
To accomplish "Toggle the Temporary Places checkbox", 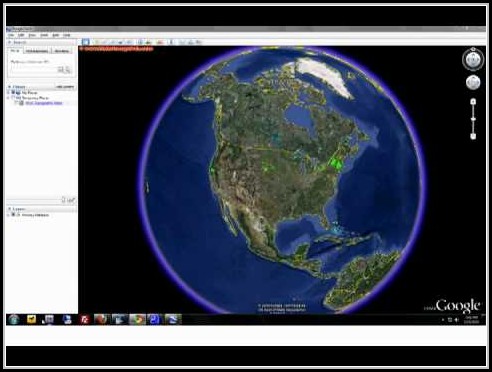I will (x=14, y=98).
